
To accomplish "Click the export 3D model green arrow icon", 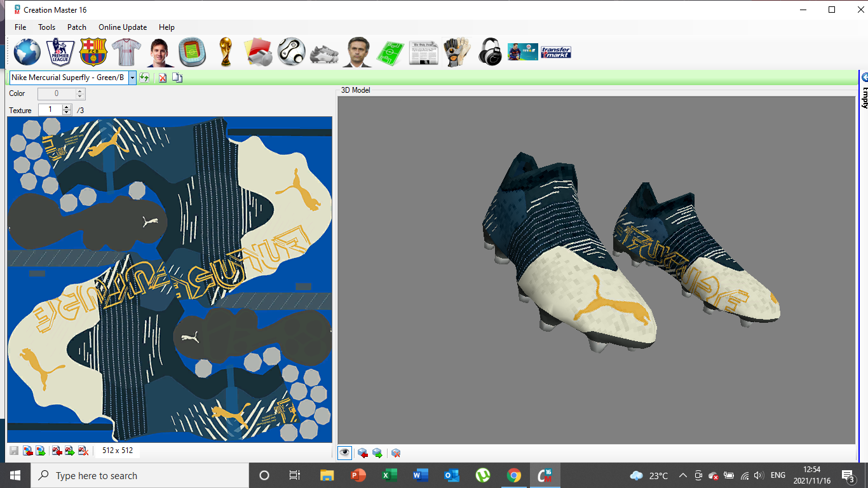I will pos(377,453).
